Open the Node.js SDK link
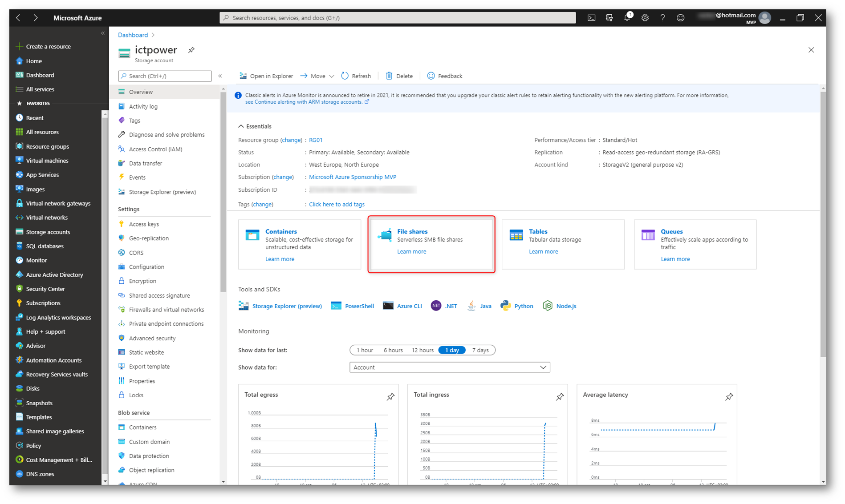Image resolution: width=845 pixels, height=504 pixels. point(560,306)
